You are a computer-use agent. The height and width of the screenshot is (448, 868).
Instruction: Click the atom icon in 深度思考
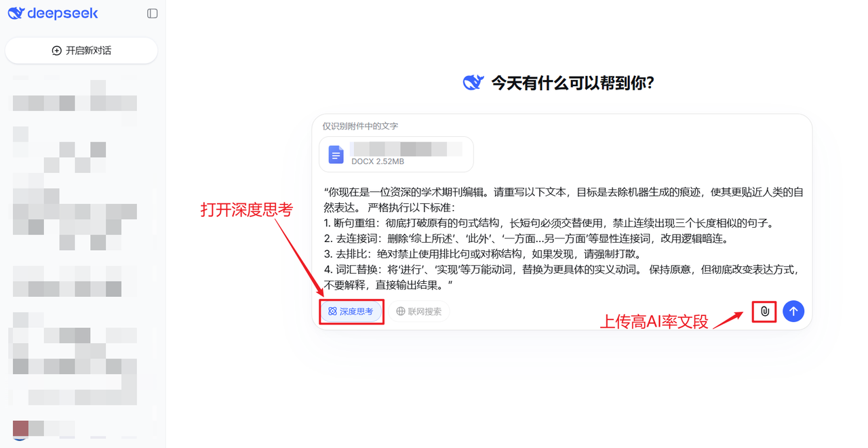[x=332, y=311]
